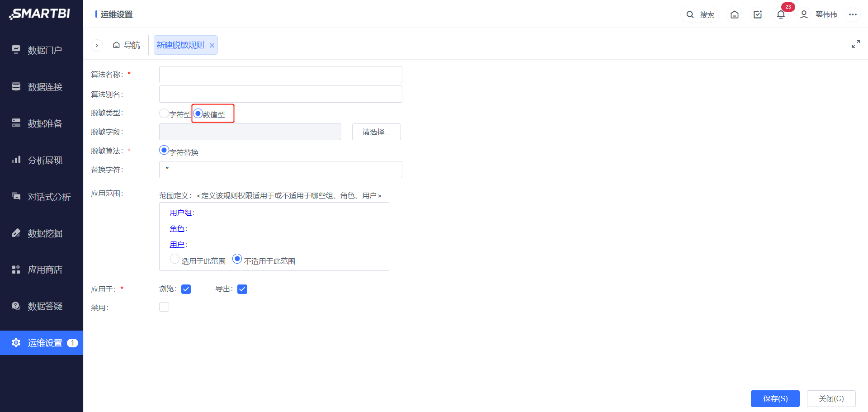Toggle fullscreen expand icon
Screen dimensions: 868x412
pyautogui.click(x=856, y=44)
